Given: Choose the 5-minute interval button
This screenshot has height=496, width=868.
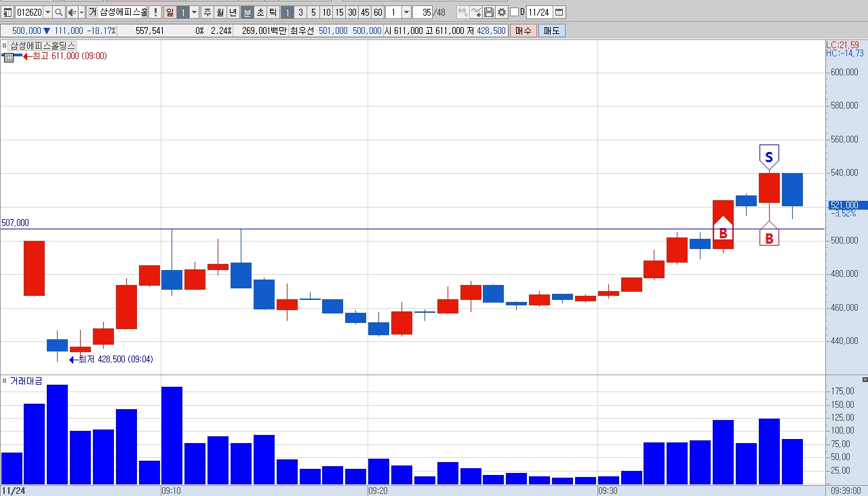Looking at the screenshot, I should (x=313, y=12).
